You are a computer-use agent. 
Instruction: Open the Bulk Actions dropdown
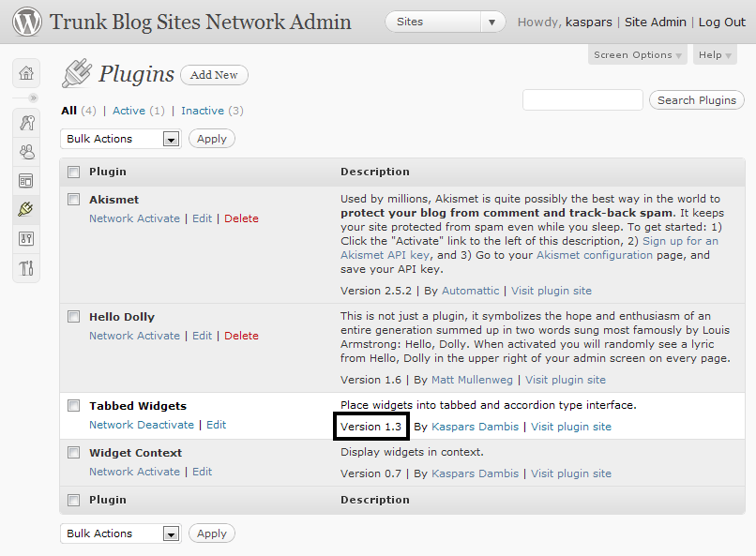(x=120, y=138)
